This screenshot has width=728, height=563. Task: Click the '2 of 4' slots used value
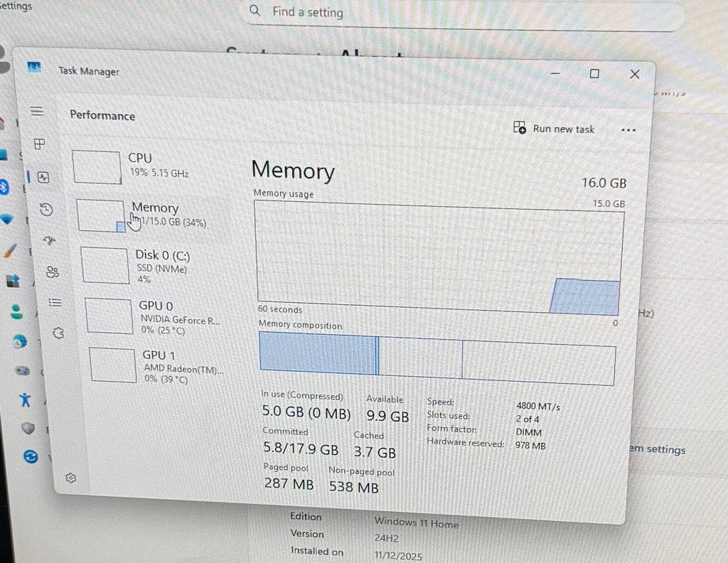(x=528, y=419)
